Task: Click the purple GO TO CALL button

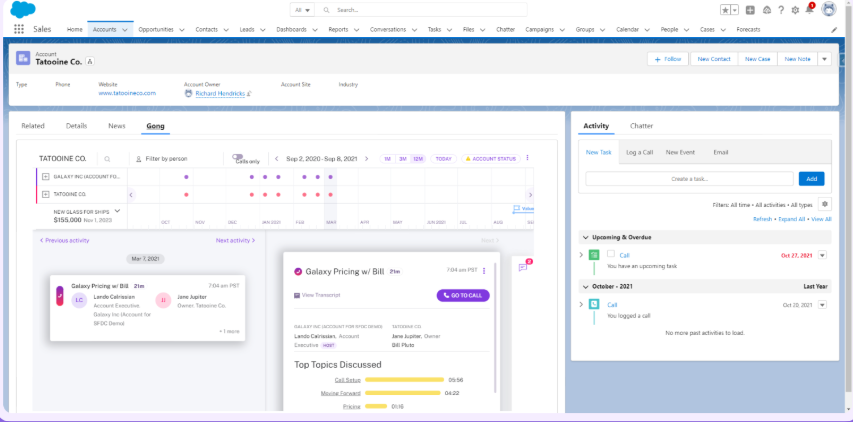Action: [463, 295]
